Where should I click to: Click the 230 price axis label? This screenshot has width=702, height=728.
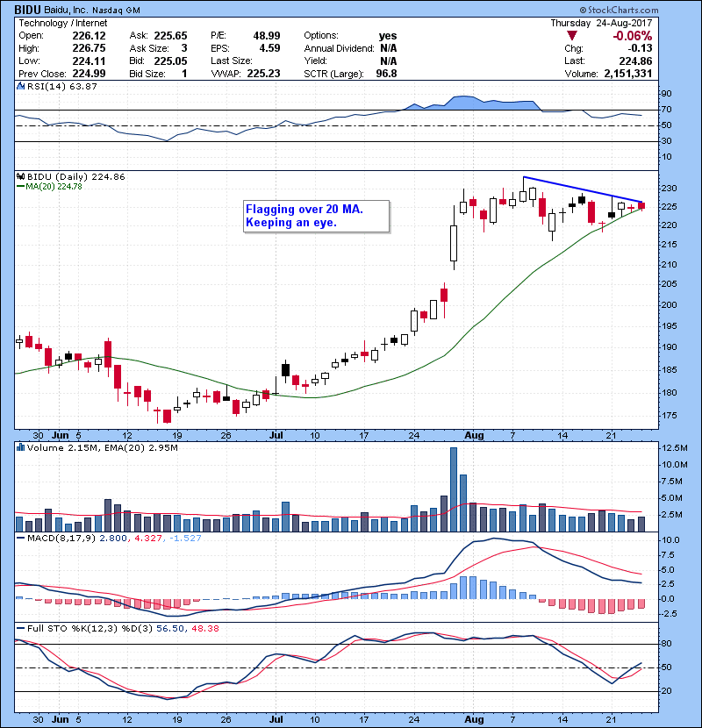(x=670, y=189)
